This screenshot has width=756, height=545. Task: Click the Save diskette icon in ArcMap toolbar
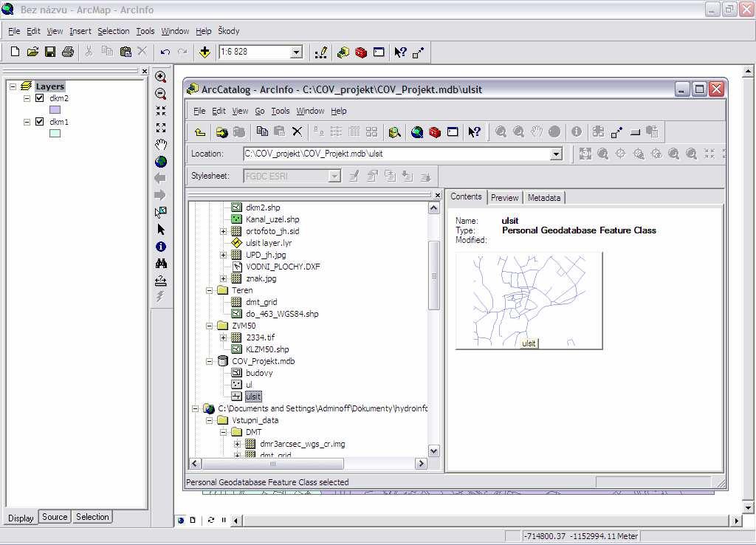(50, 52)
